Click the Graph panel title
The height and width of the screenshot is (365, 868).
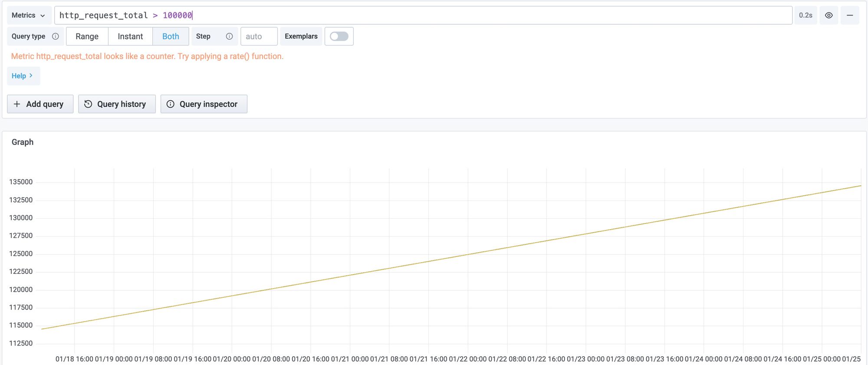coord(23,142)
